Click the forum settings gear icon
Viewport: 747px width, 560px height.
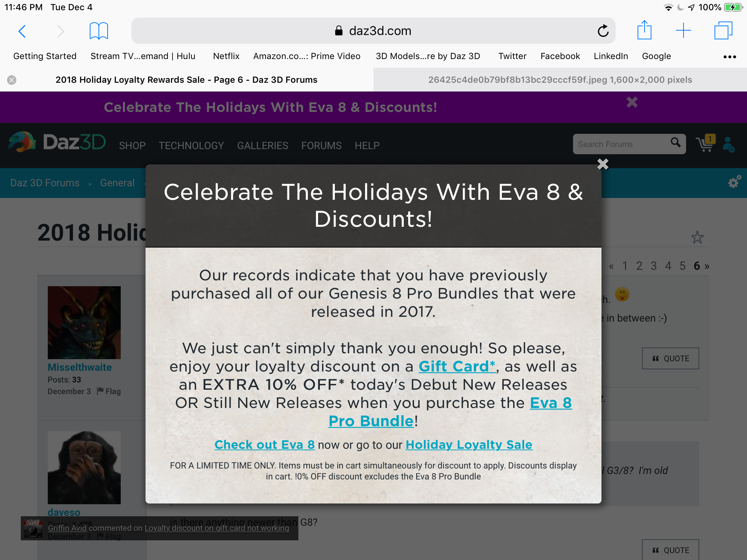tap(734, 182)
